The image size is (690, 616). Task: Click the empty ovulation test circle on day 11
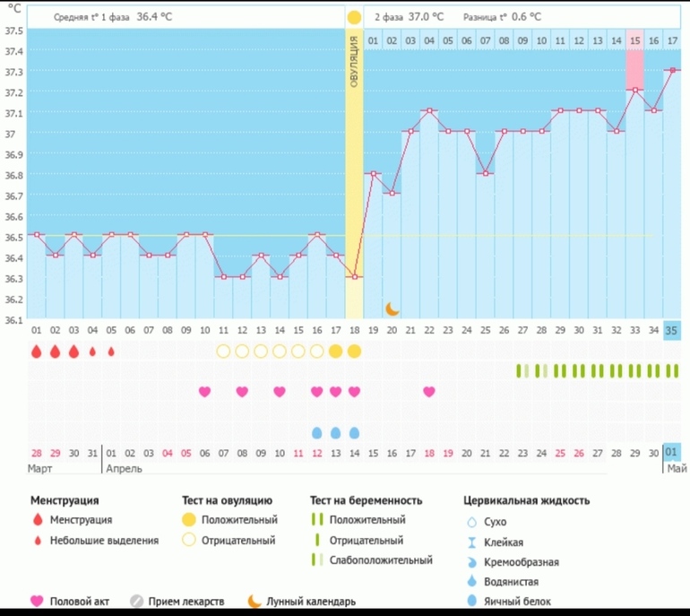point(223,351)
